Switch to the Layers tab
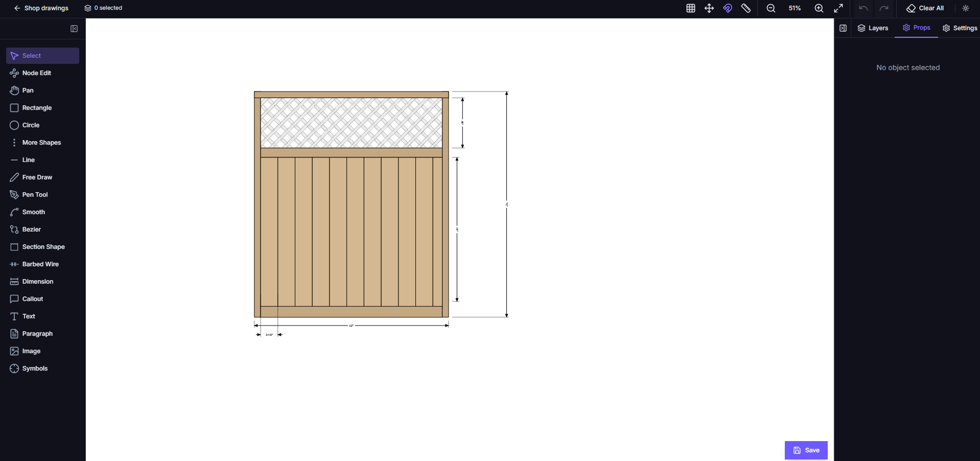This screenshot has height=461, width=980. [x=873, y=28]
